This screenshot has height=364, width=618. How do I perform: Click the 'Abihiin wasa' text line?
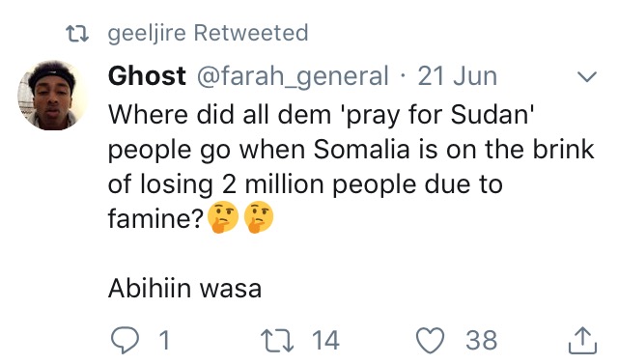[184, 289]
